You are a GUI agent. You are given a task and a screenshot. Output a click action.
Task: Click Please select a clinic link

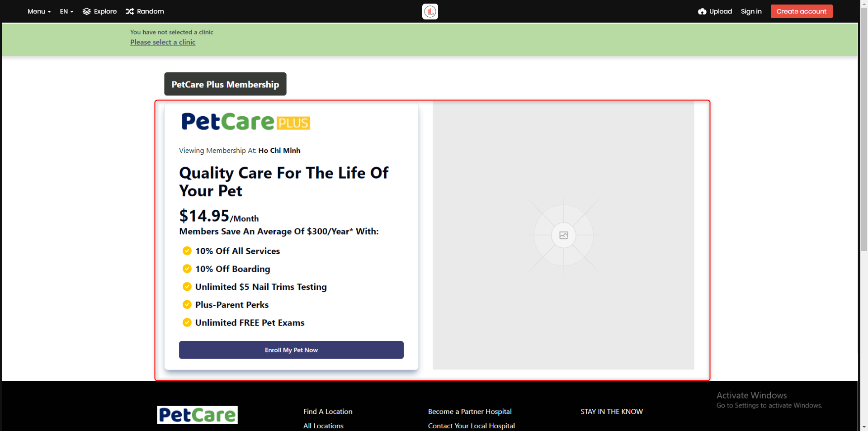point(163,42)
